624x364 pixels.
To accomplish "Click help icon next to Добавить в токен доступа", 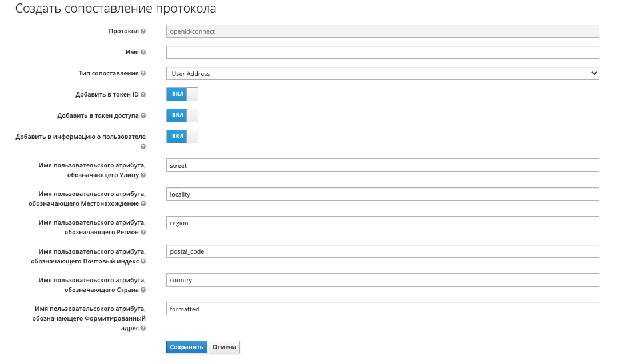I will (x=143, y=116).
